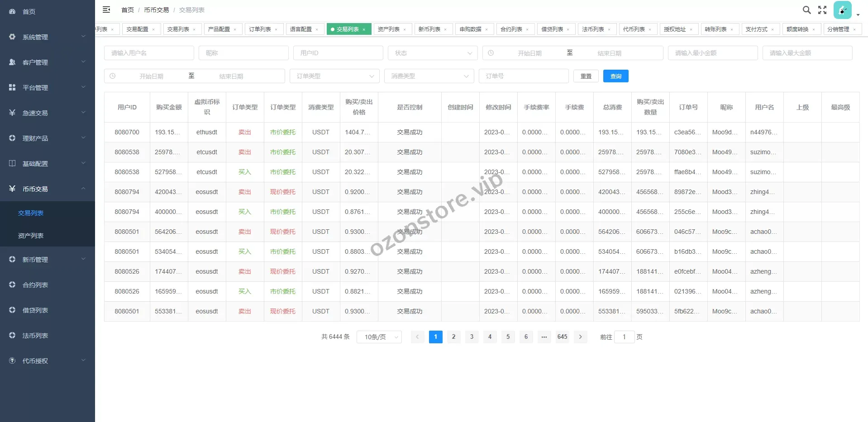
Task: Click the home icon beside 首页 in sidebar
Action: point(12,11)
